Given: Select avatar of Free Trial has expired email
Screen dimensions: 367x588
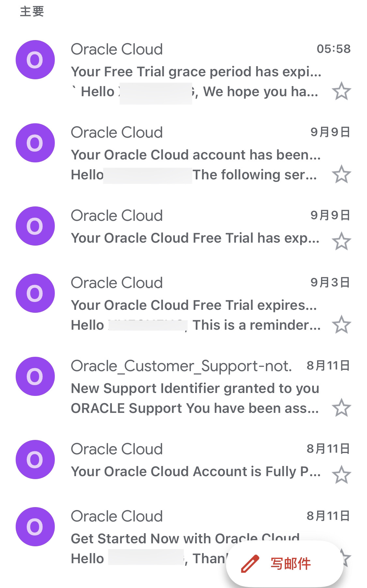Looking at the screenshot, I should point(35,226).
